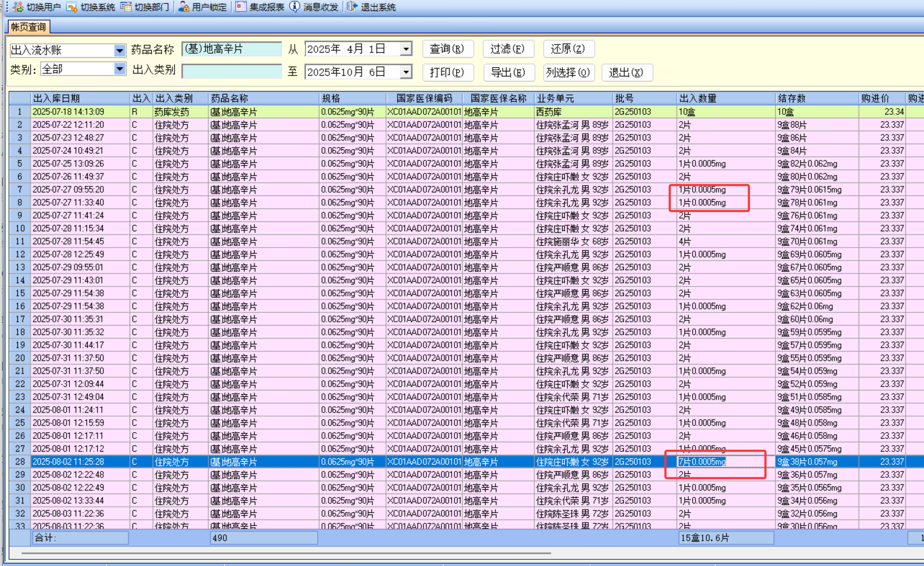Click the 出入类别 input field
Screen dimensions: 924x566
[232, 71]
